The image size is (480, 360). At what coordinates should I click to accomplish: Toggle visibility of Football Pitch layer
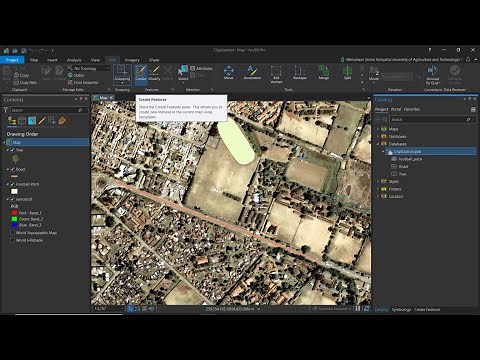pyautogui.click(x=12, y=184)
